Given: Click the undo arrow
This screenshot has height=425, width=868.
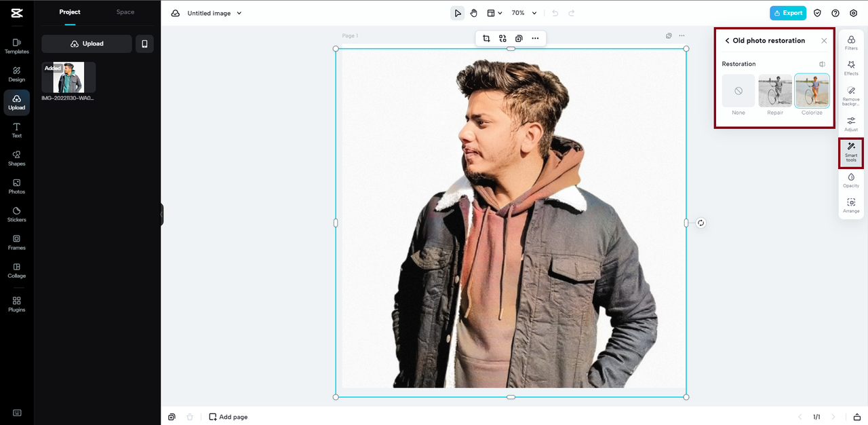Looking at the screenshot, I should click(555, 13).
